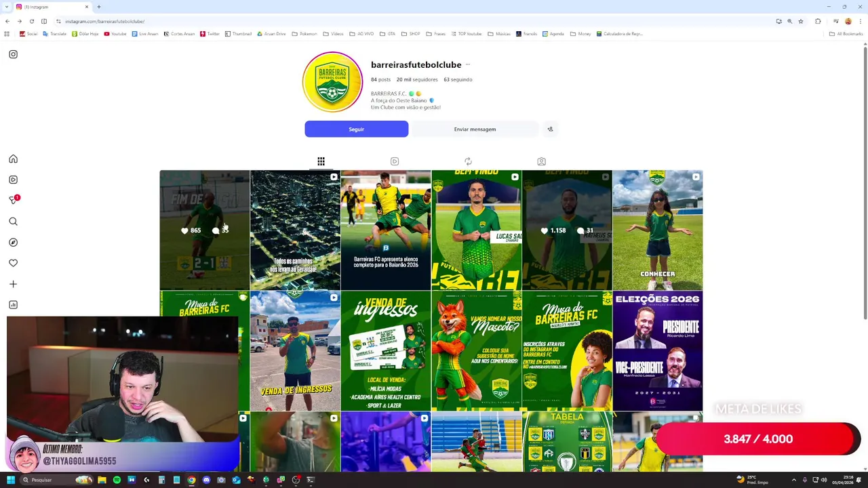Open the Eleições 2026 Presidente post

pyautogui.click(x=658, y=350)
